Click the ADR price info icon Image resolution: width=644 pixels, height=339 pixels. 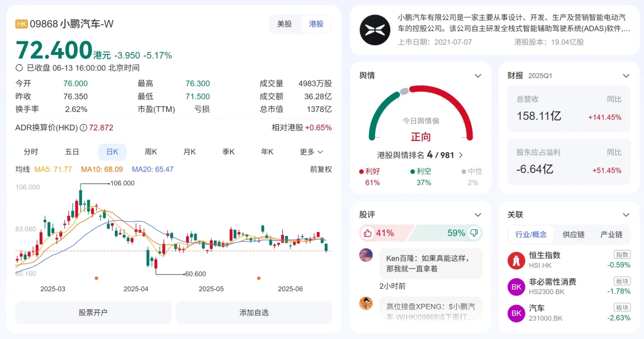pos(83,128)
